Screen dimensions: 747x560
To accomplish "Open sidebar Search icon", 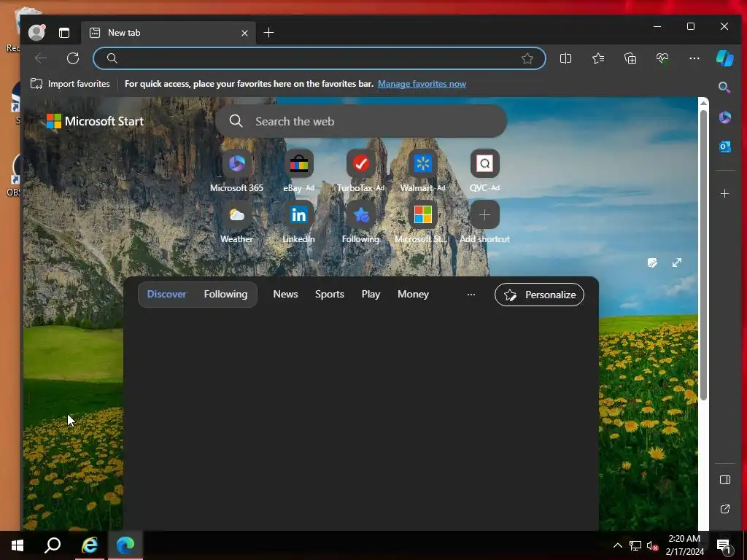I will [x=724, y=87].
